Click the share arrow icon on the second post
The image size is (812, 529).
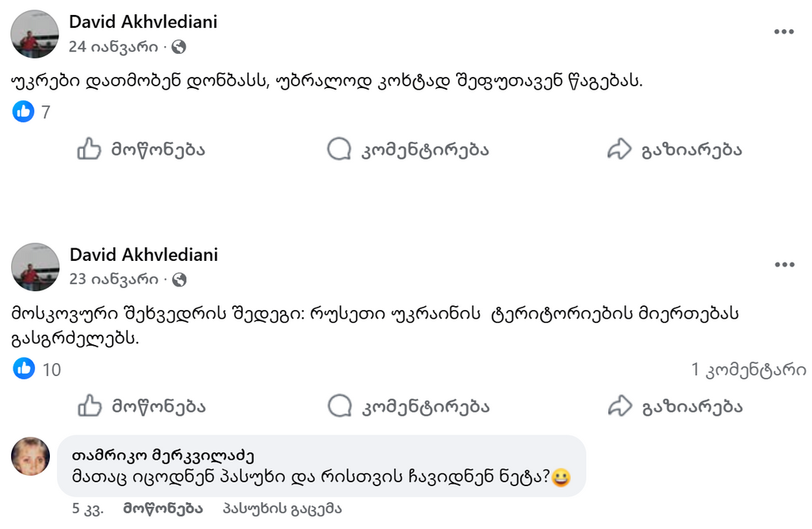point(618,407)
